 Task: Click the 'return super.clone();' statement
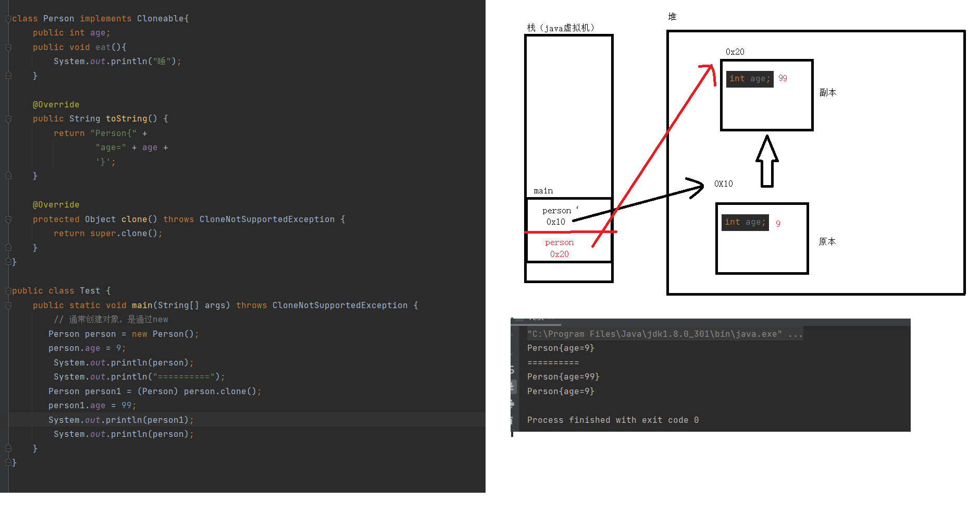point(108,234)
